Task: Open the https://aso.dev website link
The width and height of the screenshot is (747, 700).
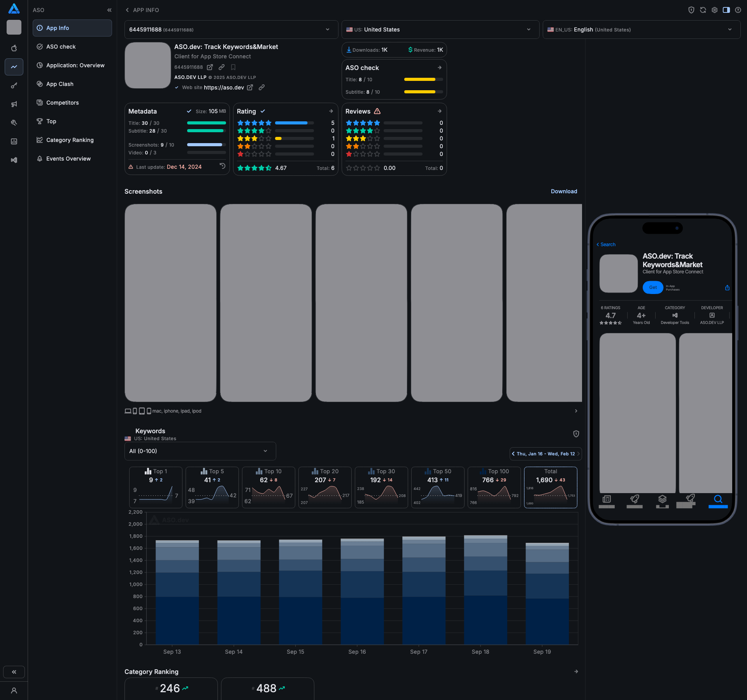Action: (x=224, y=87)
